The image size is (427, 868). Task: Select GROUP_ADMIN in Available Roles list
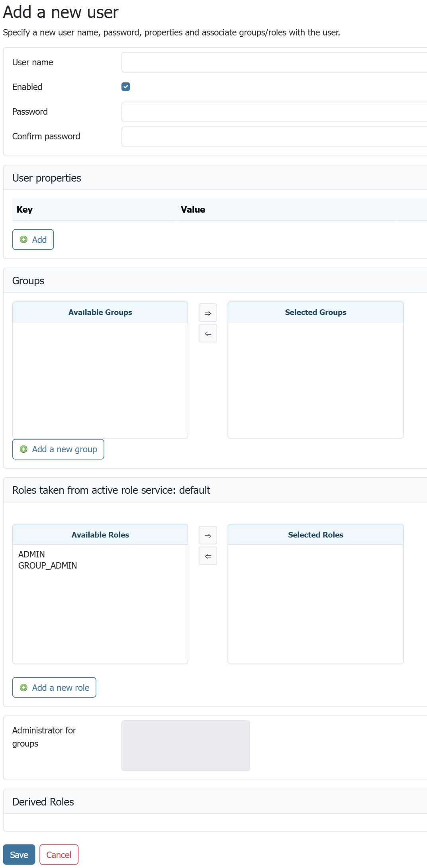[47, 565]
